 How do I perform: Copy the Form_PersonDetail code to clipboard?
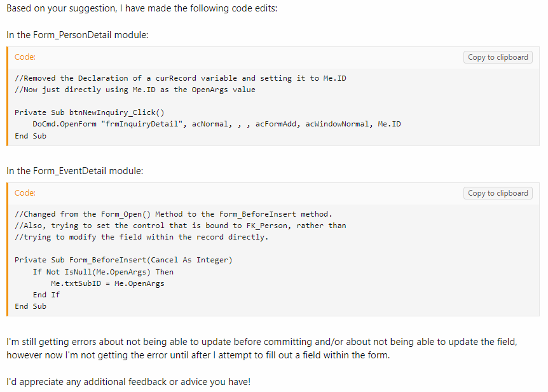point(498,57)
